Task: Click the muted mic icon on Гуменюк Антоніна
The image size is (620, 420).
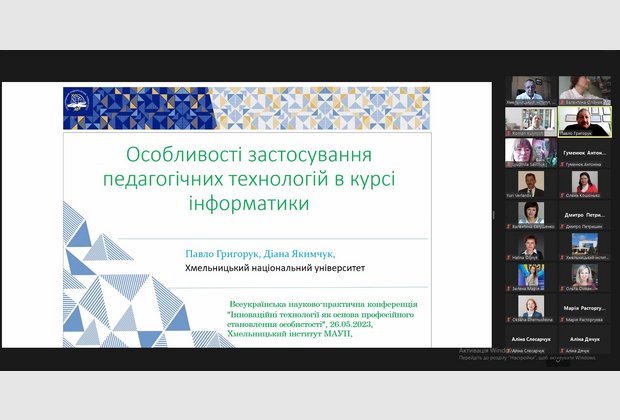Action: [562, 164]
